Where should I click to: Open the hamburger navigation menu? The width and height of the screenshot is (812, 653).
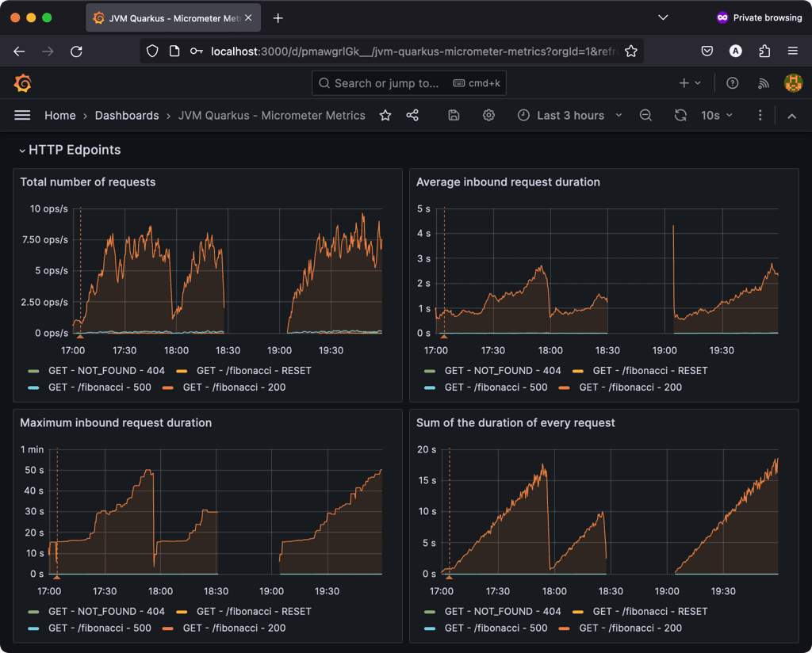[21, 115]
